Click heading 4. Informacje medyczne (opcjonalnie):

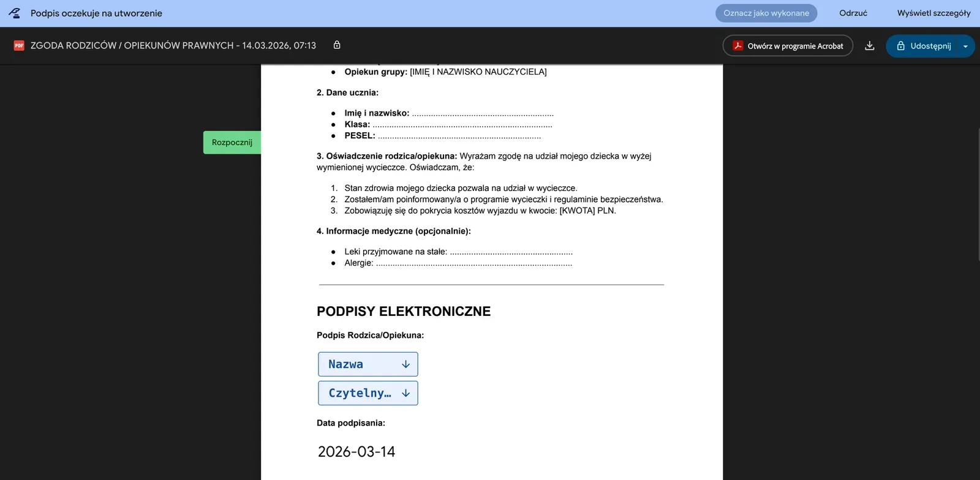coord(394,231)
